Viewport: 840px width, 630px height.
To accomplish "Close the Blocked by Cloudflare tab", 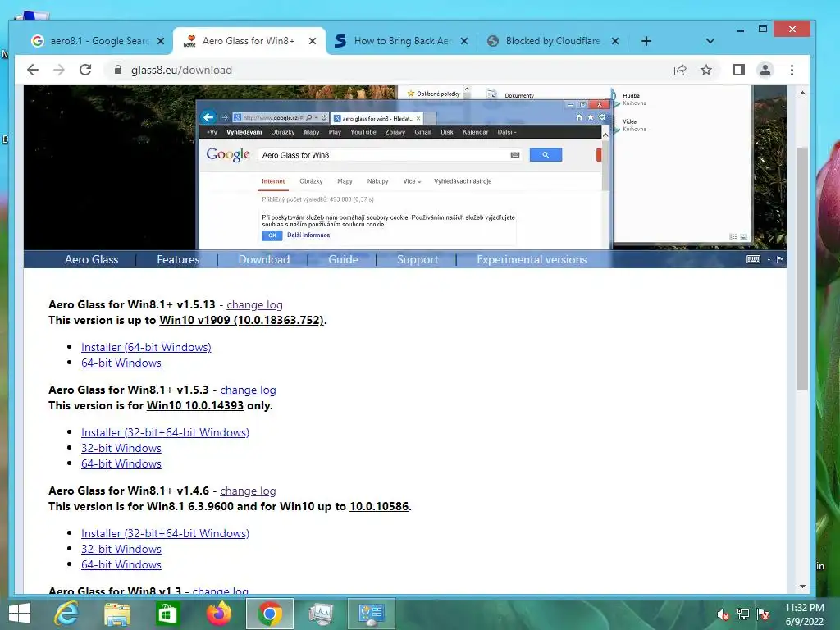I will [x=615, y=41].
